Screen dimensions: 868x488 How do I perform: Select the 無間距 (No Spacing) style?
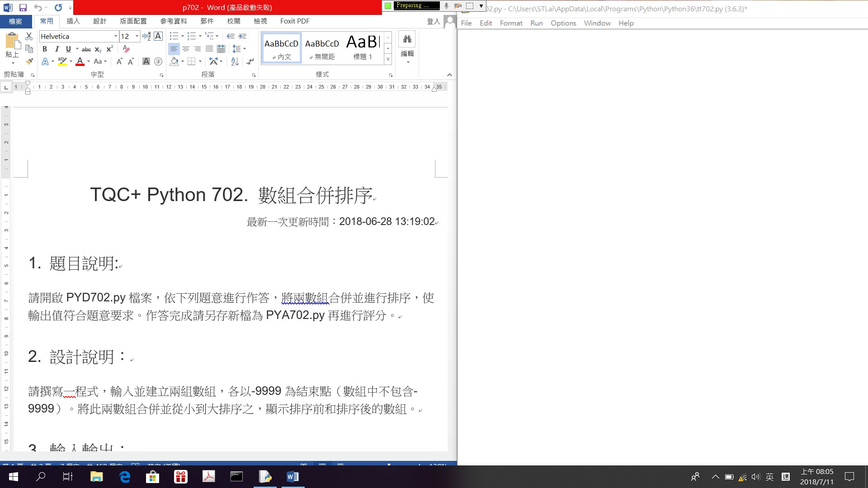pyautogui.click(x=322, y=48)
